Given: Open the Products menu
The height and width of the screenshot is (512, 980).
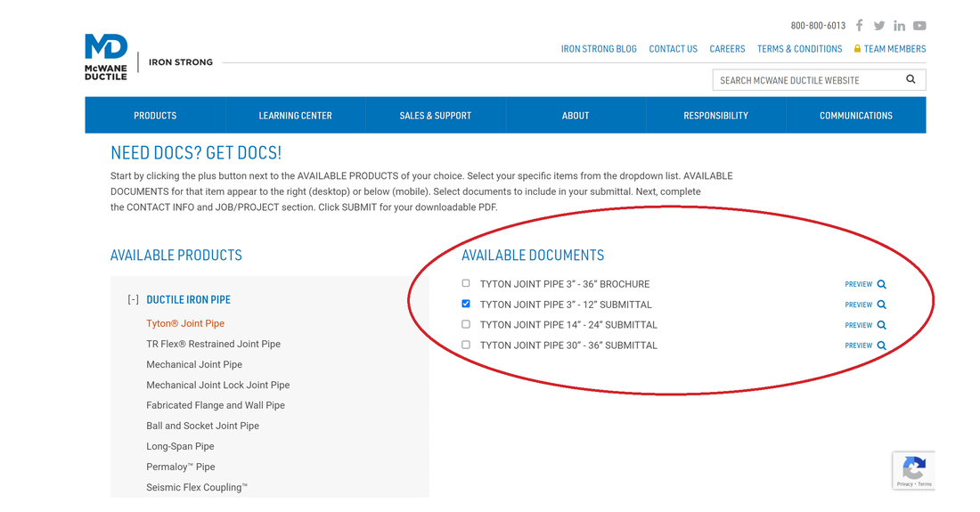Looking at the screenshot, I should click(x=155, y=116).
